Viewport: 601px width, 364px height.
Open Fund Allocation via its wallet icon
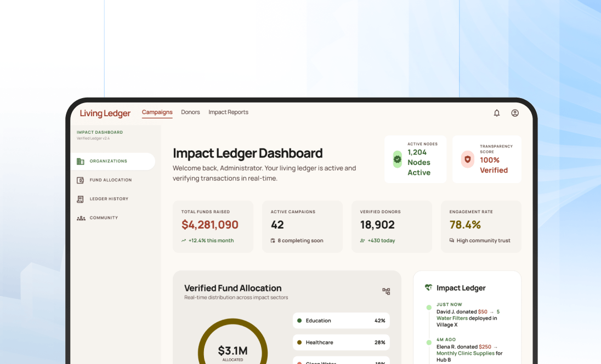pos(80,180)
